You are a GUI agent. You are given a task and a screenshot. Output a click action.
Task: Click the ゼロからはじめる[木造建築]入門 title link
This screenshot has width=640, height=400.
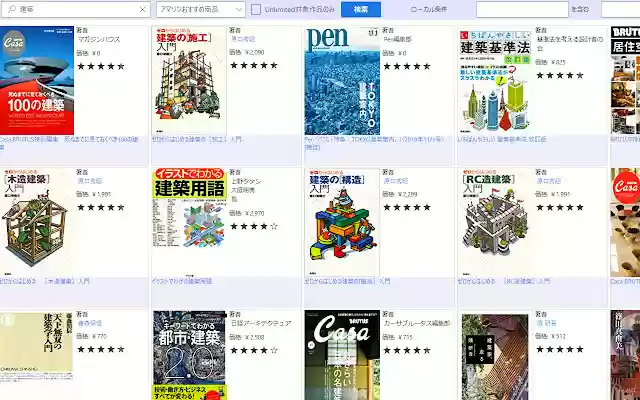(x=44, y=281)
